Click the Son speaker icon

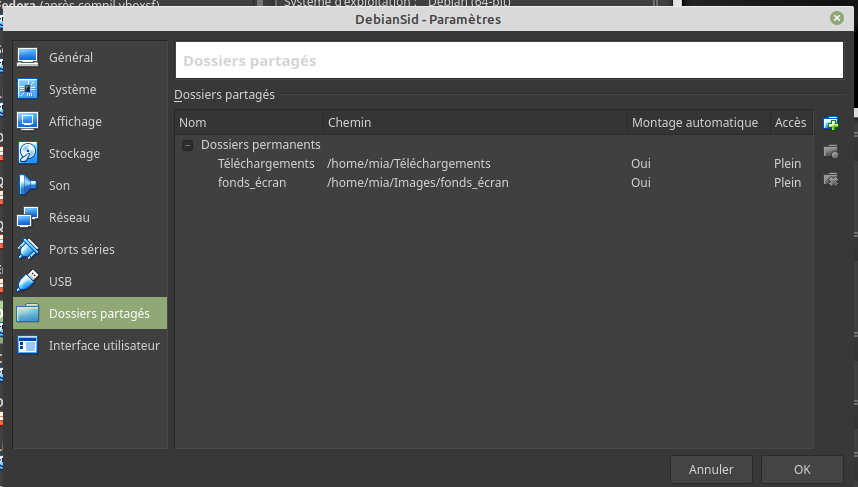(x=27, y=185)
